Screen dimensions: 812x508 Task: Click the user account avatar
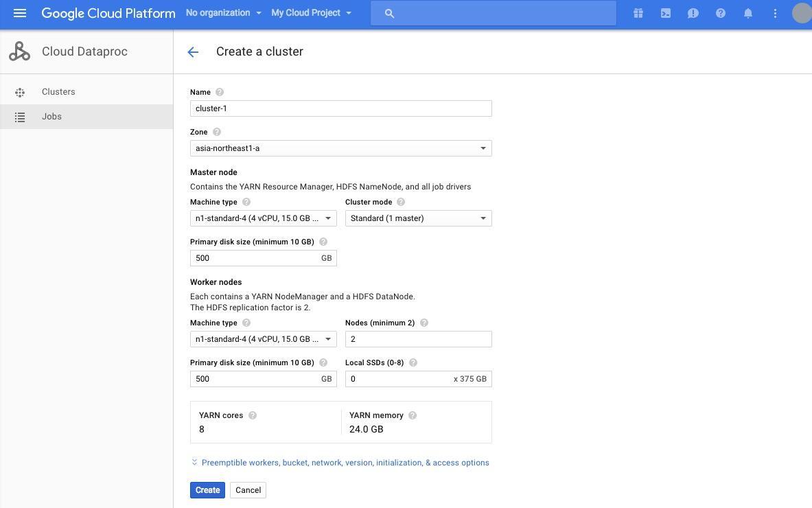802,14
